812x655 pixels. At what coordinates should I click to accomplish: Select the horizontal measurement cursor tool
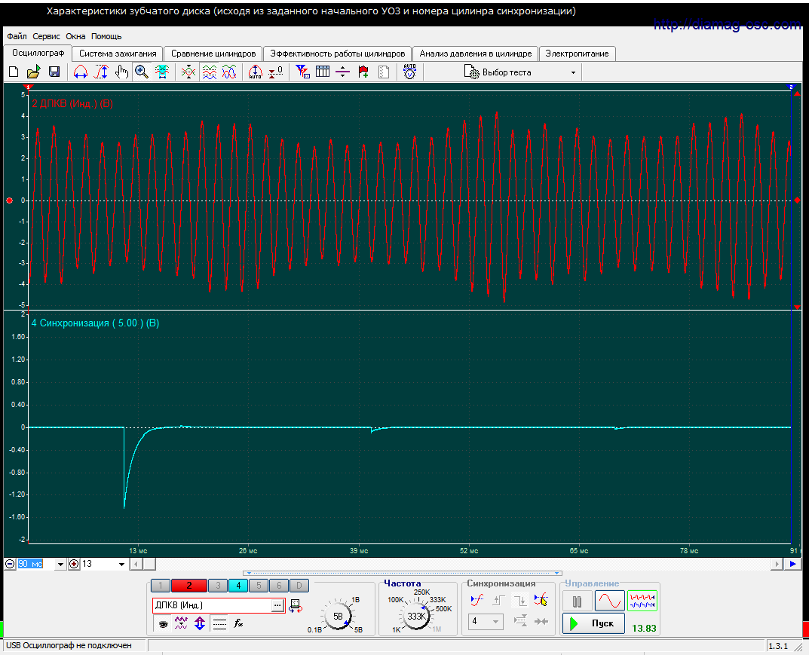pyautogui.click(x=80, y=72)
